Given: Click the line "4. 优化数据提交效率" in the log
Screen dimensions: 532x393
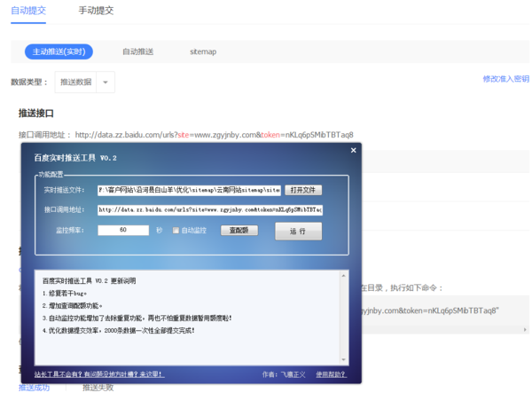Looking at the screenshot, I should click(119, 331).
